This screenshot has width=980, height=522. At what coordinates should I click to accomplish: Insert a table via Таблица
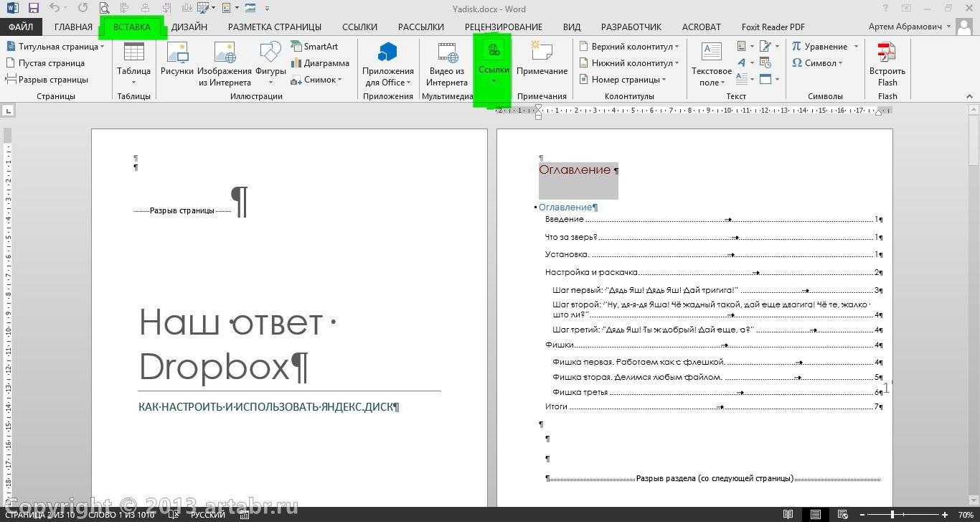tap(133, 64)
